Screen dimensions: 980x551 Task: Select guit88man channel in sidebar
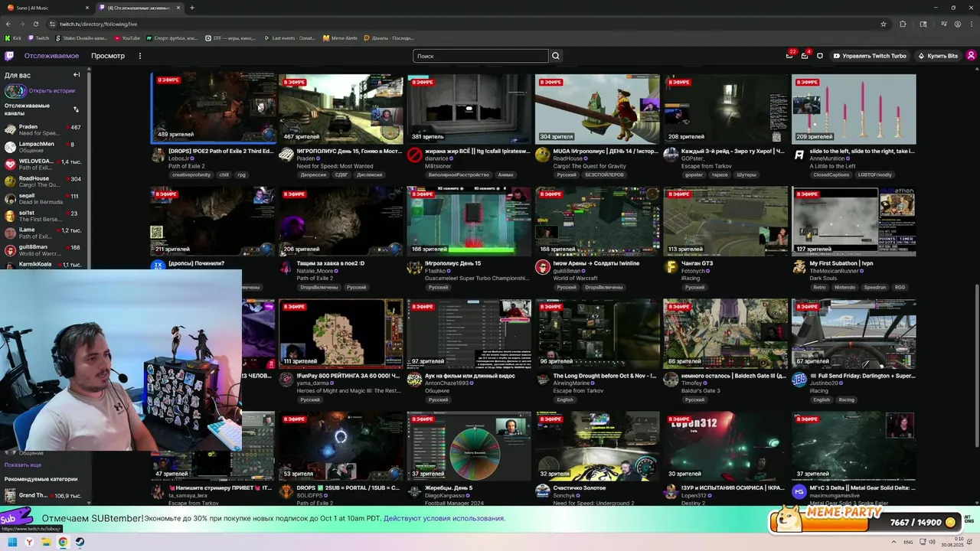click(x=44, y=250)
